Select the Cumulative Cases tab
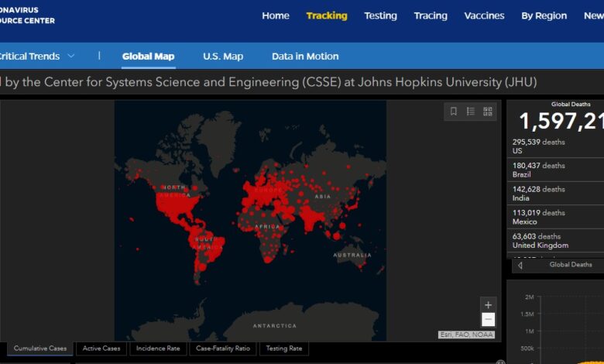 point(39,349)
